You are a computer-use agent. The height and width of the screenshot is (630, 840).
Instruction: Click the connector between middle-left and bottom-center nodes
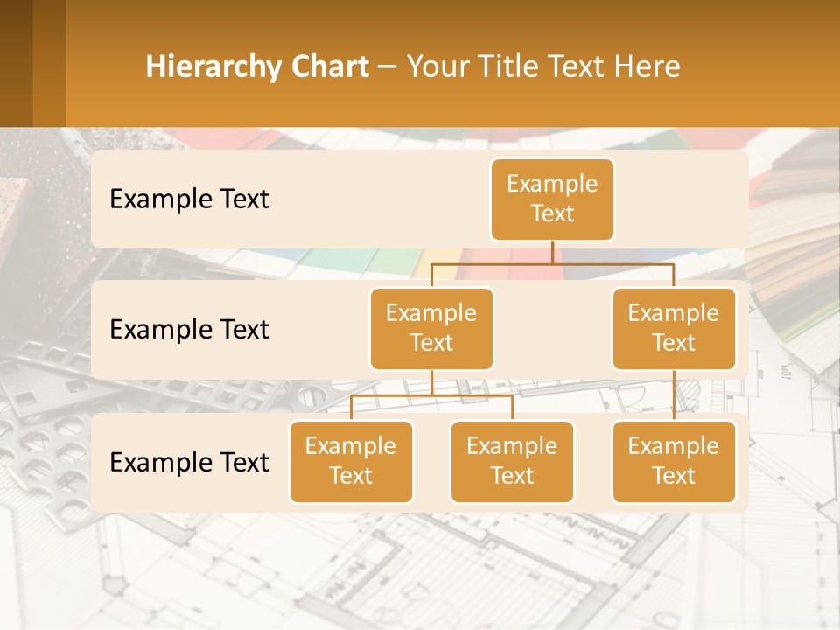point(512,407)
